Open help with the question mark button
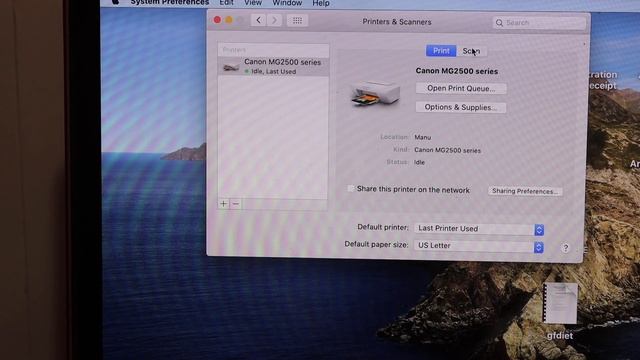Viewport: 640px width, 360px height. [565, 248]
